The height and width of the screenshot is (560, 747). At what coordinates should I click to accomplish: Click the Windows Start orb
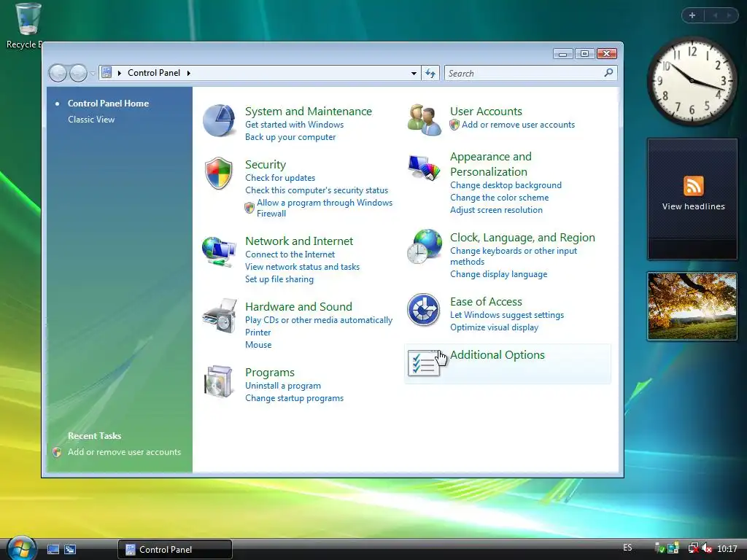tap(21, 548)
